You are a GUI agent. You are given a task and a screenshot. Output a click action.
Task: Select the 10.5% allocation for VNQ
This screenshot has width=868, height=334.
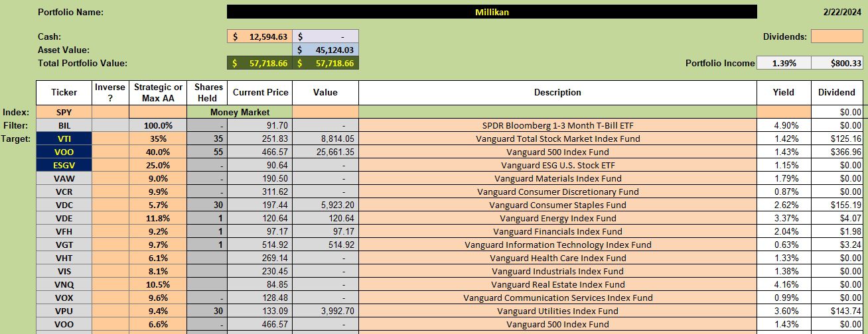158,284
